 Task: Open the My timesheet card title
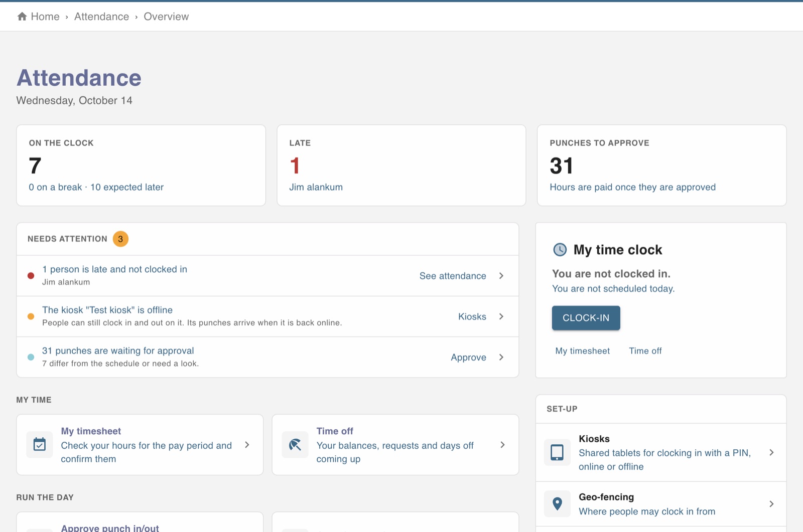91,431
